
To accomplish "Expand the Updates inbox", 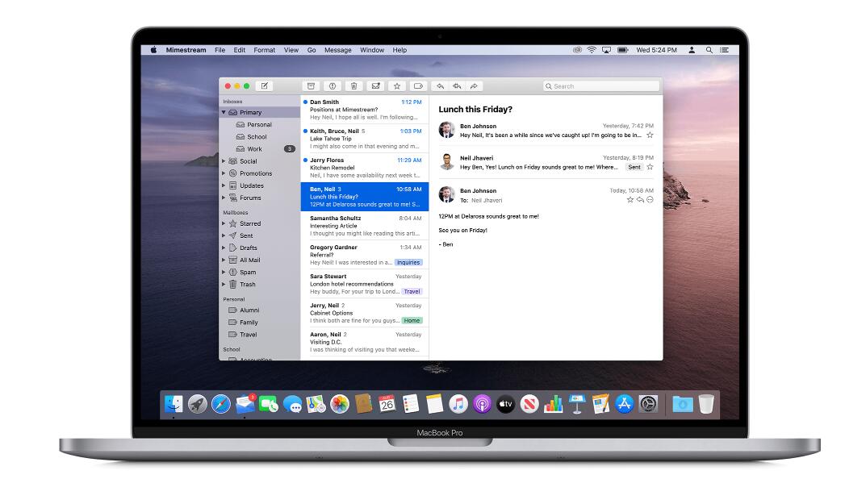I will (x=224, y=185).
